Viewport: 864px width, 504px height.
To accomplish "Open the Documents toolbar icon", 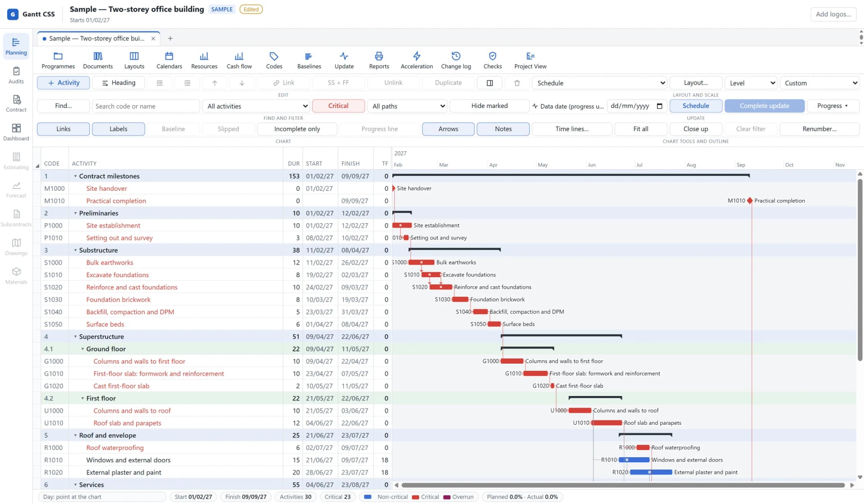I will pos(98,60).
